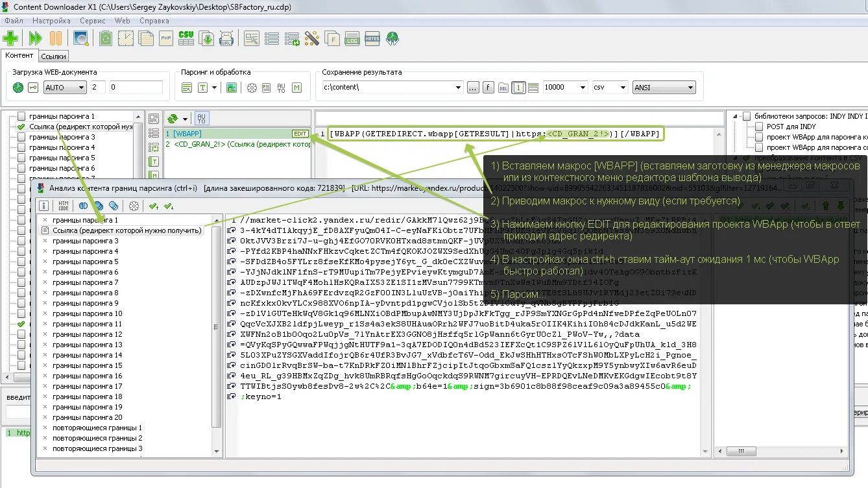Click the thread count field showing 2
Viewport: 868px width, 488px height.
(98, 88)
